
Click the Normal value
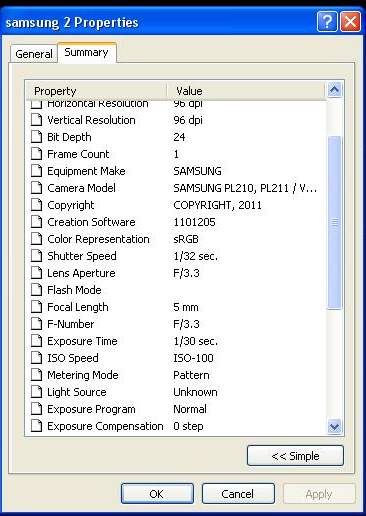point(190,409)
